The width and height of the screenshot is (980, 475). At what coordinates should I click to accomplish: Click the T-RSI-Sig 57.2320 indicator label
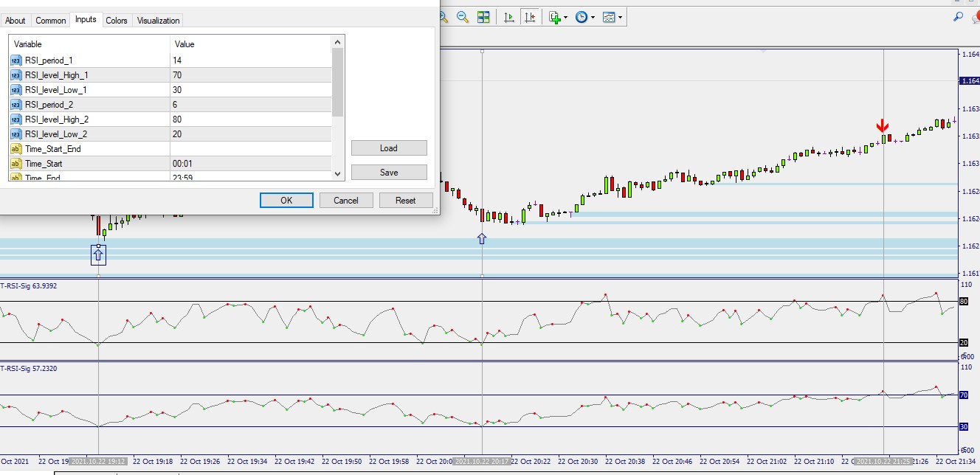[x=28, y=368]
